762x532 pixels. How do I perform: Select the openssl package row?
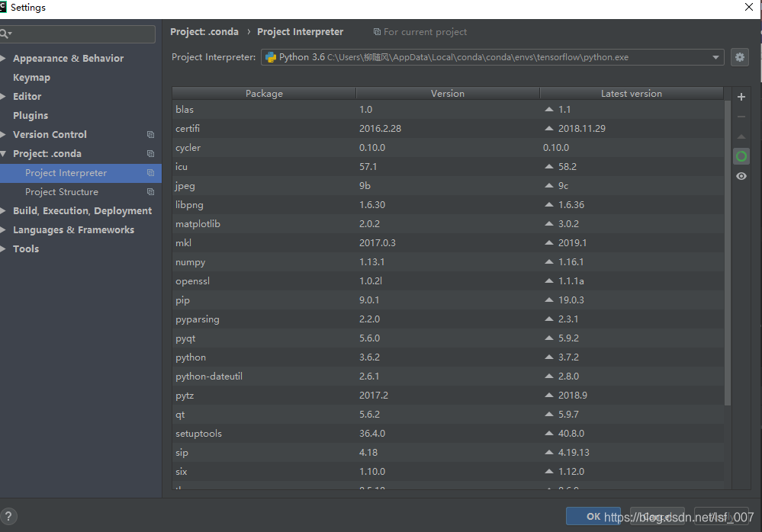(x=448, y=281)
